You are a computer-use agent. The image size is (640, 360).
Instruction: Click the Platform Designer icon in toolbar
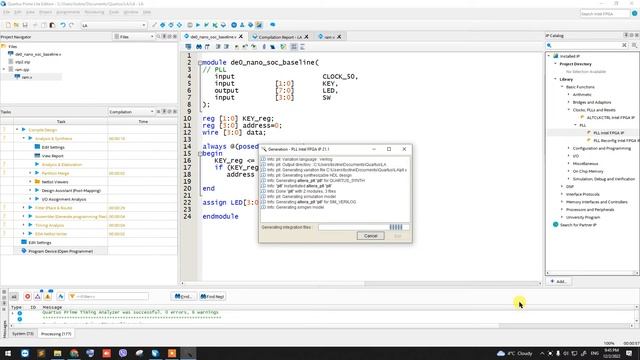(259, 25)
